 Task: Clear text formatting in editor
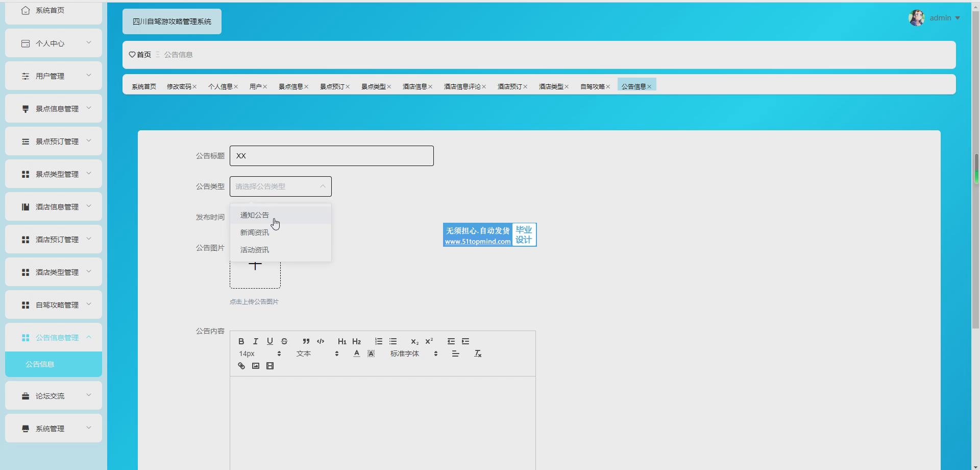[478, 354]
